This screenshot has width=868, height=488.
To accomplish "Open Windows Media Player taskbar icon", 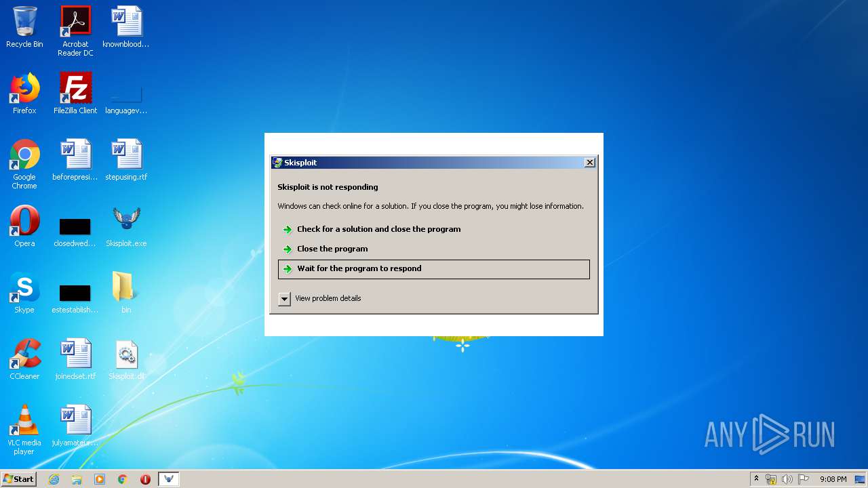I will point(100,479).
